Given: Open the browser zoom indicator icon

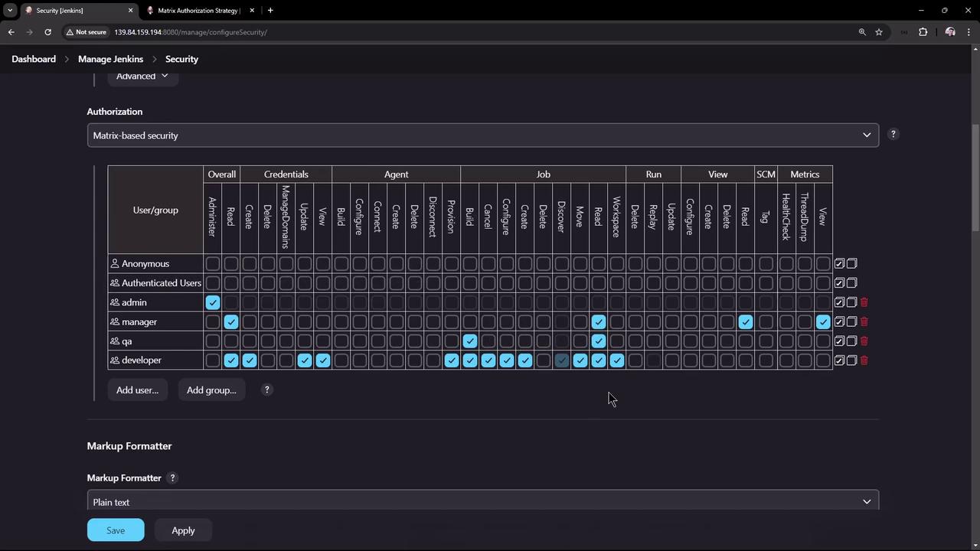Looking at the screenshot, I should pos(862,32).
